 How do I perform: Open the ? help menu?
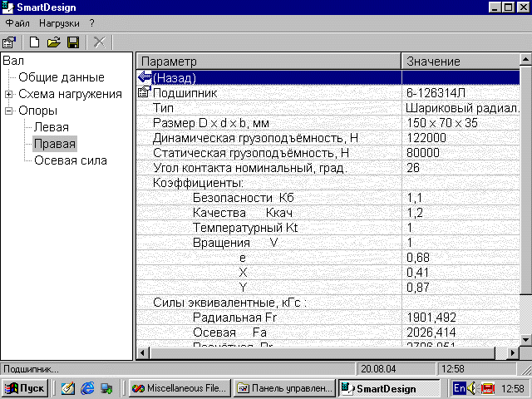(x=92, y=22)
